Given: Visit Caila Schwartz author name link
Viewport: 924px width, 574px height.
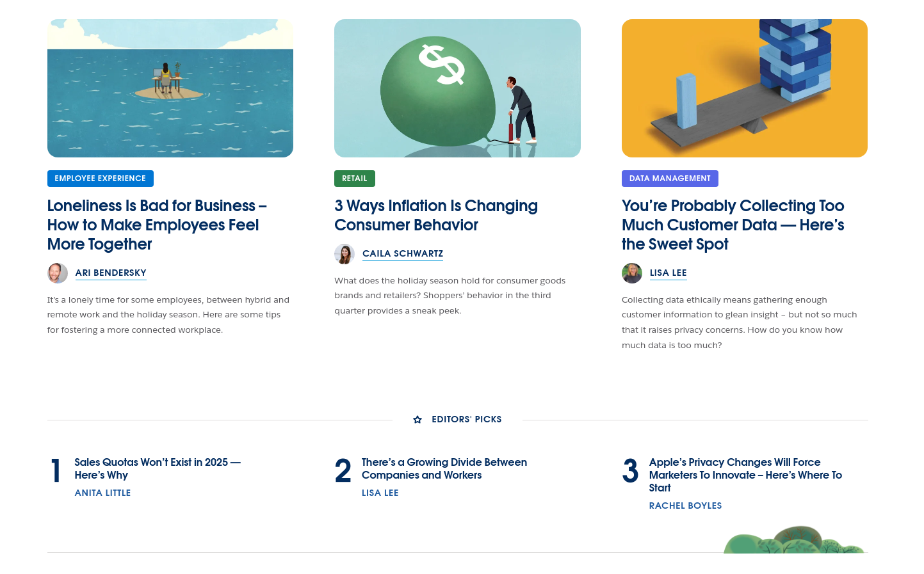Looking at the screenshot, I should (x=403, y=254).
